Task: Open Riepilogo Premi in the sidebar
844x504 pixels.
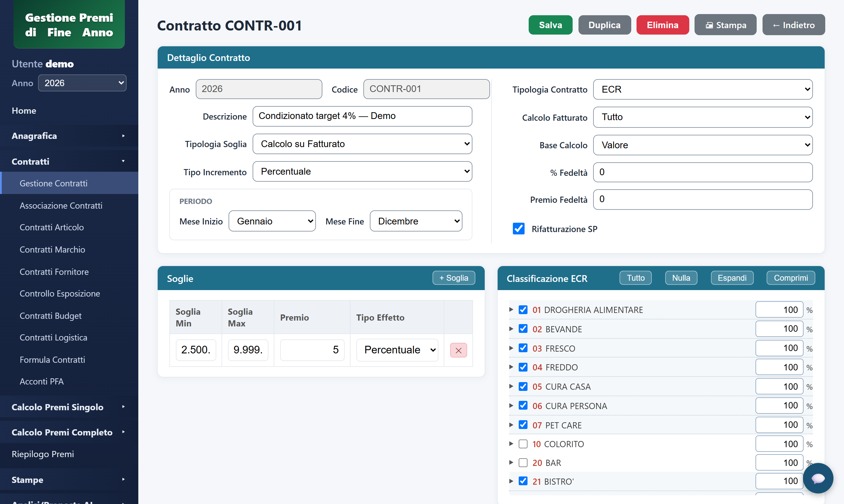Action: (69, 454)
